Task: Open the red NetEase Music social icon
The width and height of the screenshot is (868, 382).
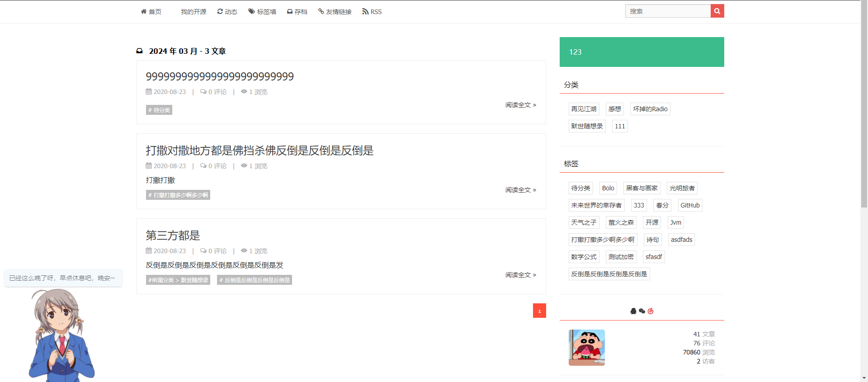Action: coord(651,311)
